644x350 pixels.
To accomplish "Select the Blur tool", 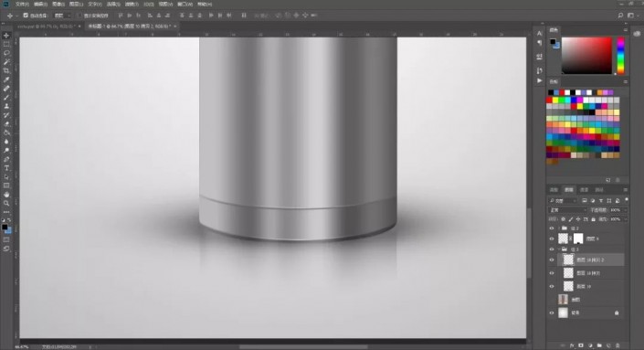I will click(x=6, y=142).
